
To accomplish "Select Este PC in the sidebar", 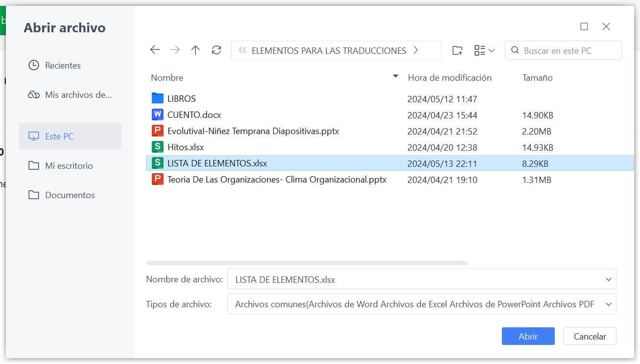I will [59, 136].
